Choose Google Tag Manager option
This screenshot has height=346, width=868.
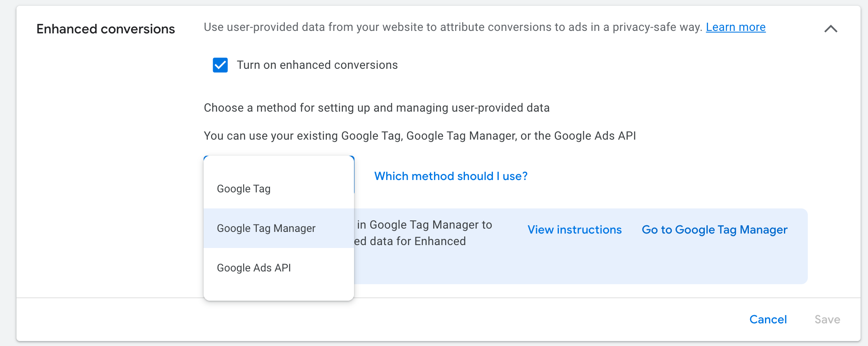(x=279, y=228)
